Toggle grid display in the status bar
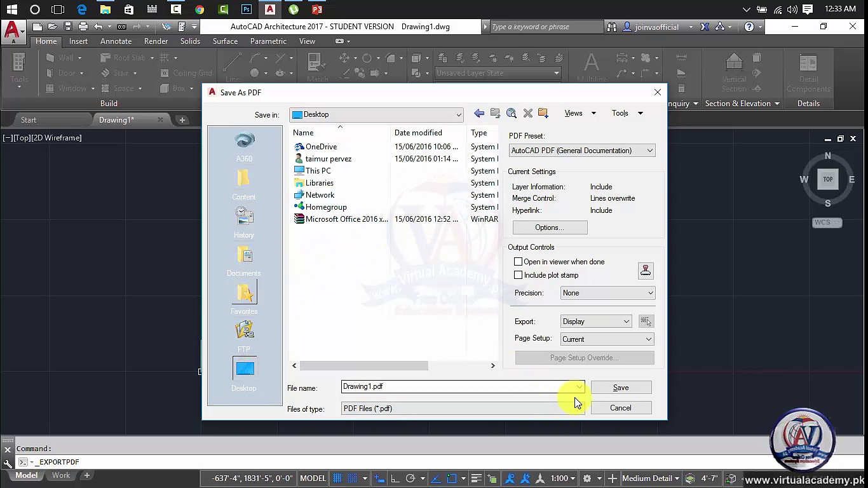 337,478
